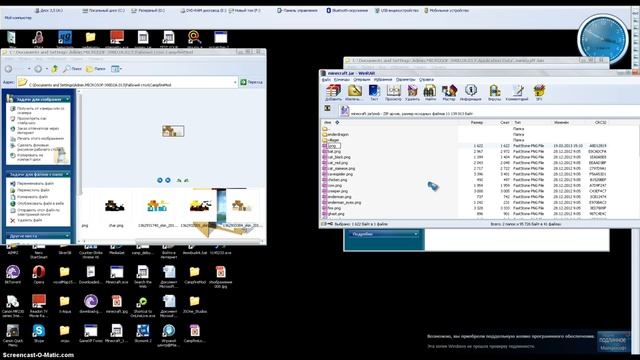Click the WinRAR SFX toolbar icon

pos(539,93)
